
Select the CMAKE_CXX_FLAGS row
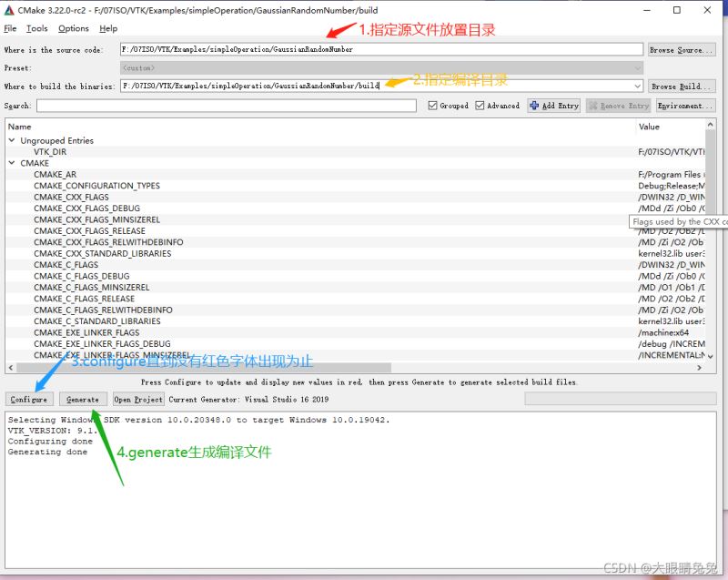click(355, 197)
